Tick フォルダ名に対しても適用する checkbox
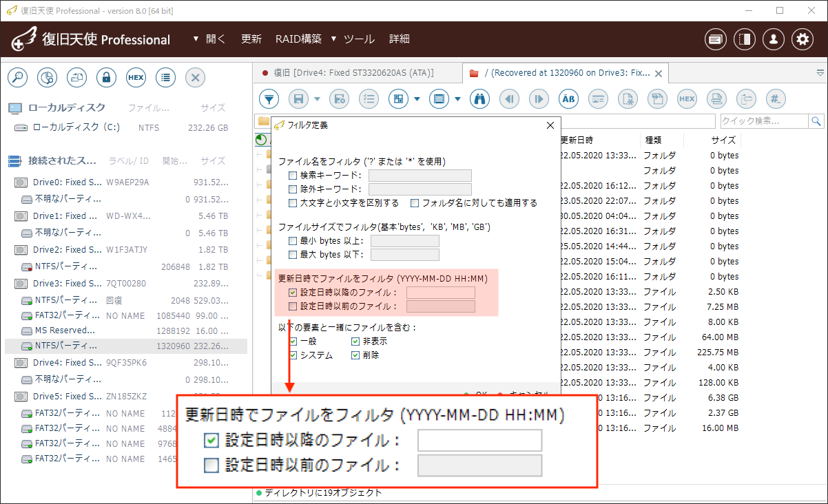 pos(415,203)
